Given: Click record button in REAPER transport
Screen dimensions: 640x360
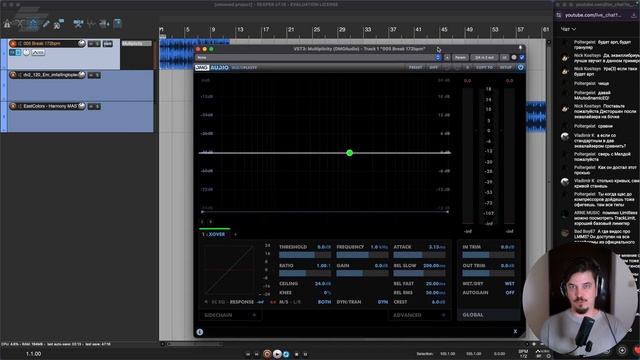Looking at the screenshot, I should coord(267,354).
